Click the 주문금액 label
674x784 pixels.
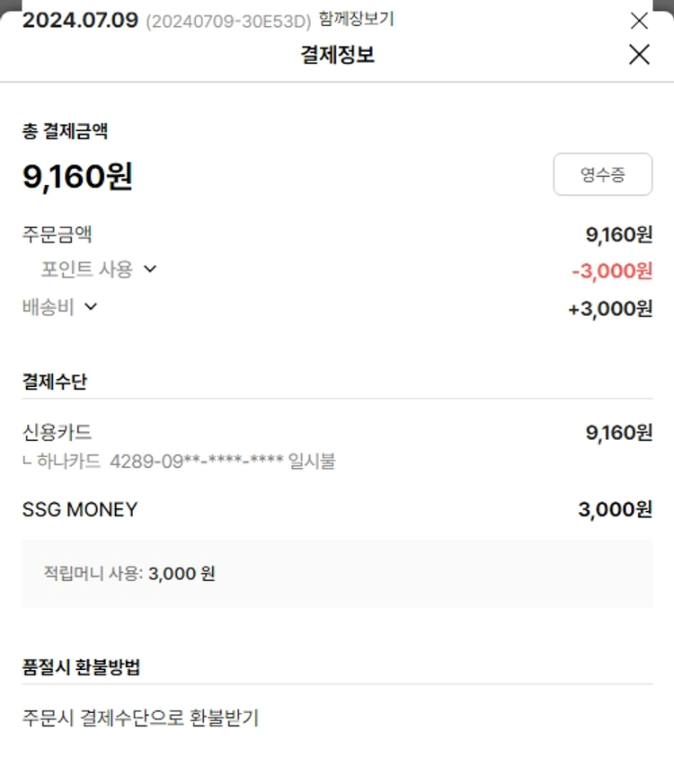[x=57, y=234]
